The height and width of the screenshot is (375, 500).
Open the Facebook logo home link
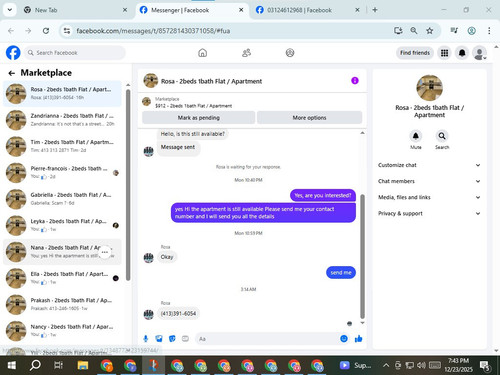click(x=13, y=53)
